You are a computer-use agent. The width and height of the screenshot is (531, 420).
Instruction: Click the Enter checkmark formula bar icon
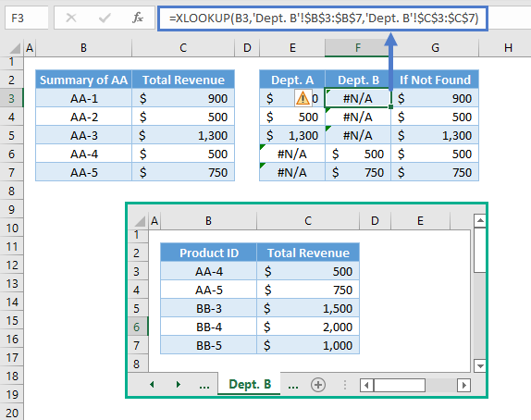point(105,18)
